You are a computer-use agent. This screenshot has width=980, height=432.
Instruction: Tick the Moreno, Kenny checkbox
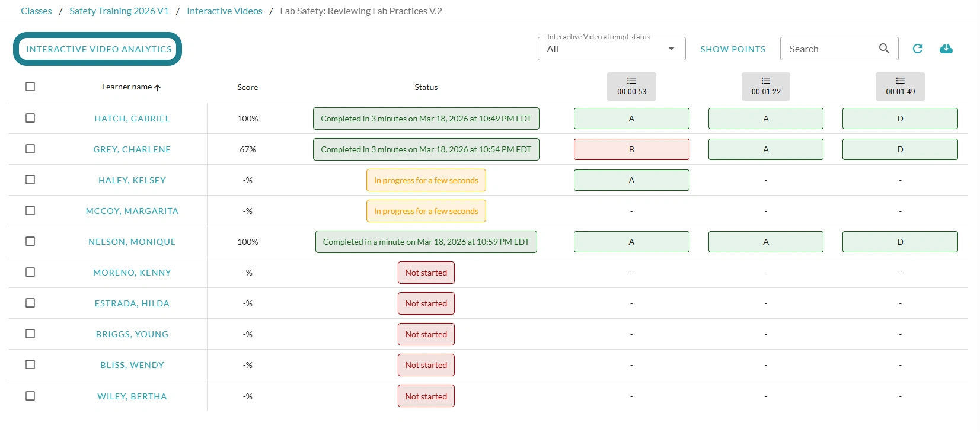point(30,272)
